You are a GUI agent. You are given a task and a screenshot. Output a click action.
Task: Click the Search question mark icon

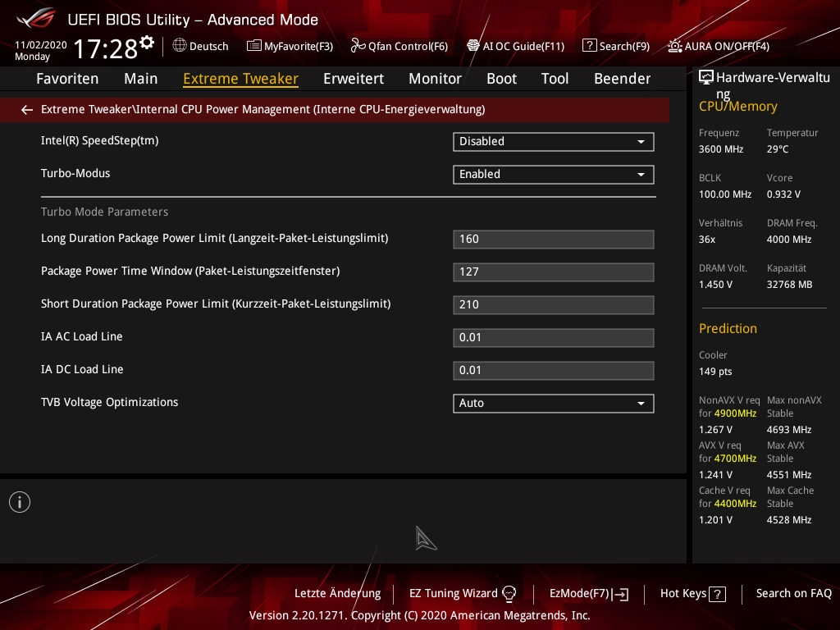point(589,46)
